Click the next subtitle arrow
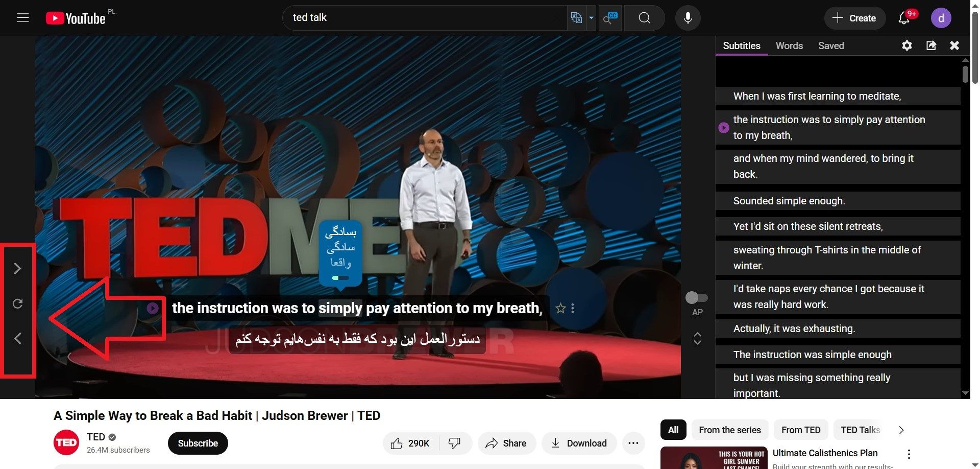Screen dimensions: 980x469 coord(17,269)
